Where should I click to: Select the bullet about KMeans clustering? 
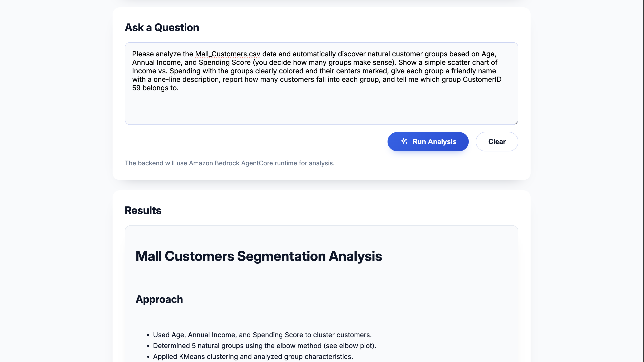pos(253,357)
